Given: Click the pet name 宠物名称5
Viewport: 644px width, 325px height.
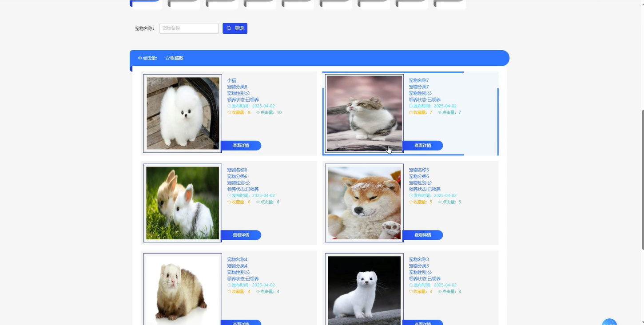Looking at the screenshot, I should tap(419, 170).
